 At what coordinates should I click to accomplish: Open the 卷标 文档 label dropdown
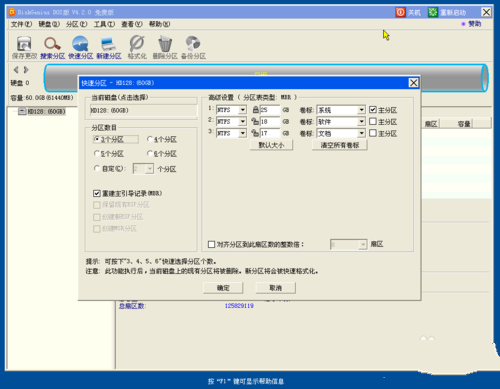point(362,133)
